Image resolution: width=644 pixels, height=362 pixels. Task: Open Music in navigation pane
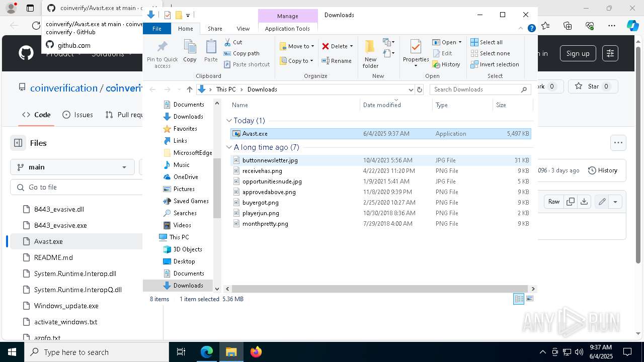182,165
